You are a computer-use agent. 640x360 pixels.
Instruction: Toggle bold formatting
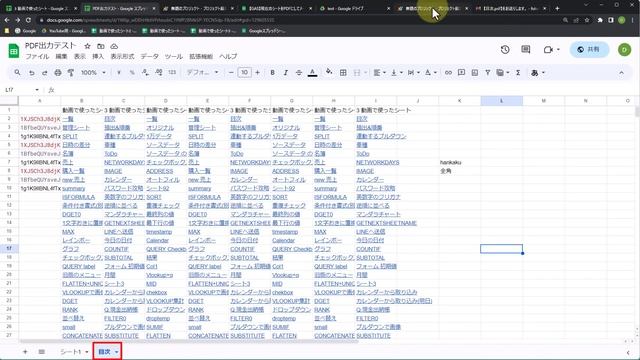pos(272,73)
